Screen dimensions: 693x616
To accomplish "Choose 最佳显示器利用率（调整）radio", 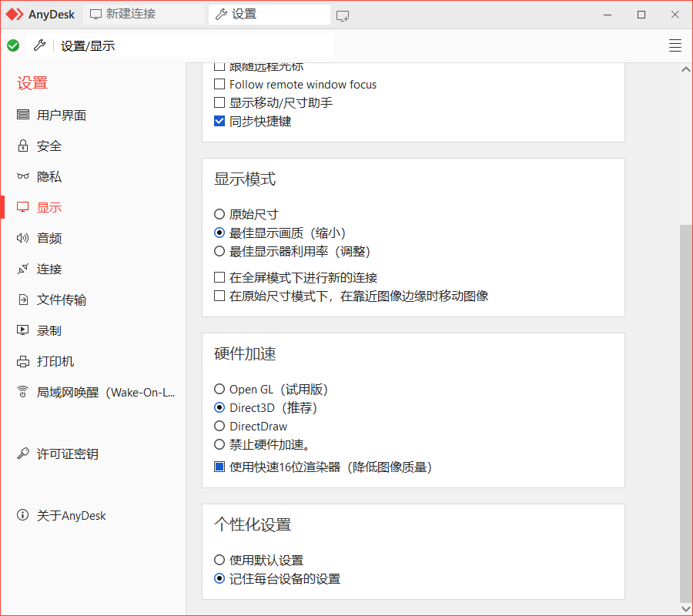I will [x=219, y=251].
